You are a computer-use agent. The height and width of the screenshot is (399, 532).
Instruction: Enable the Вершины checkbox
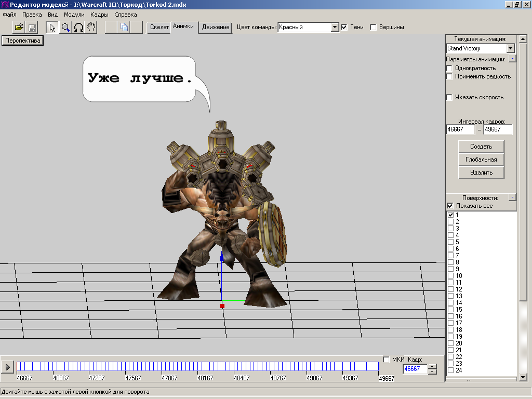click(373, 27)
